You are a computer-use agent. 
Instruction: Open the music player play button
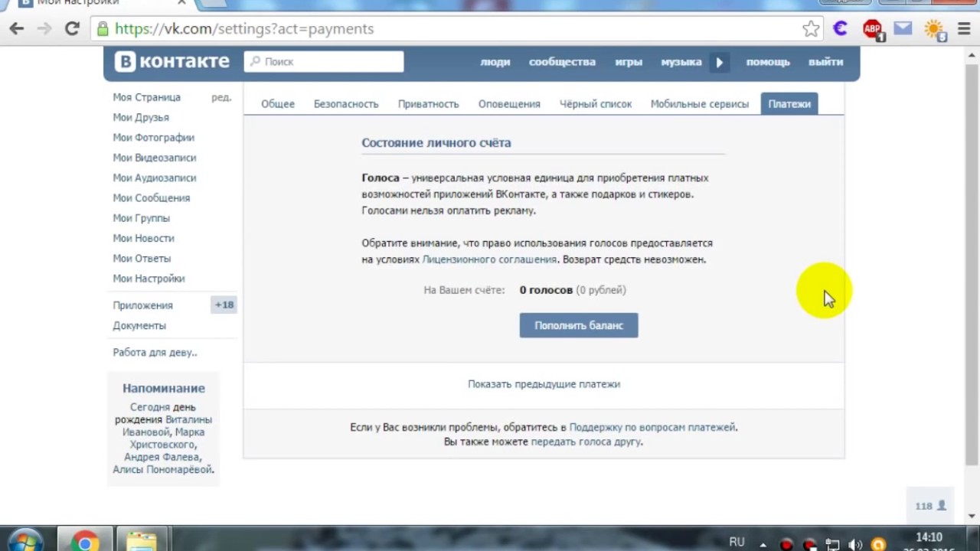point(719,62)
